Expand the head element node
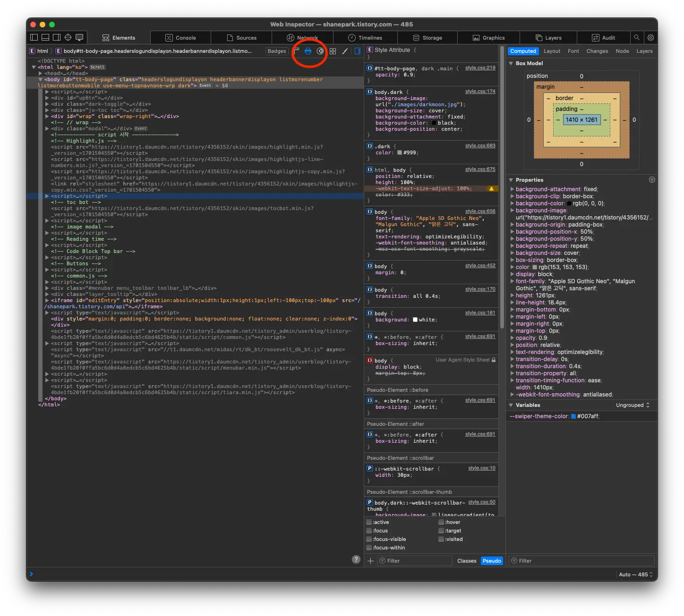684x616 pixels. pyautogui.click(x=41, y=73)
